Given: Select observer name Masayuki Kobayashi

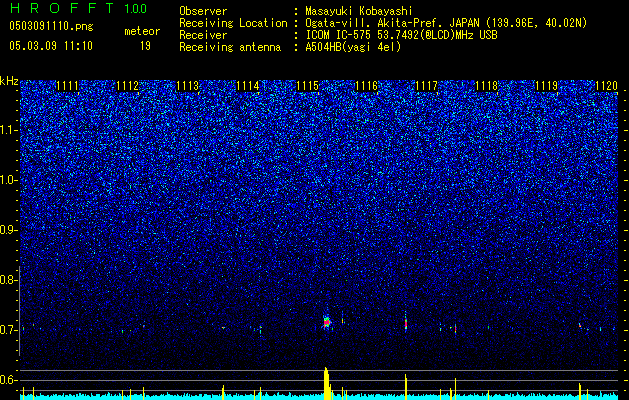Looking at the screenshot, I should pyautogui.click(x=359, y=12).
